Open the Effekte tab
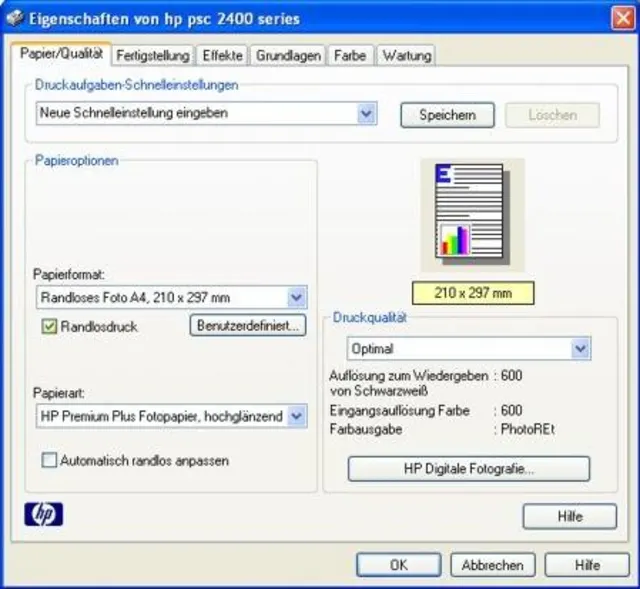Screen dimensions: 640x589 pos(222,56)
